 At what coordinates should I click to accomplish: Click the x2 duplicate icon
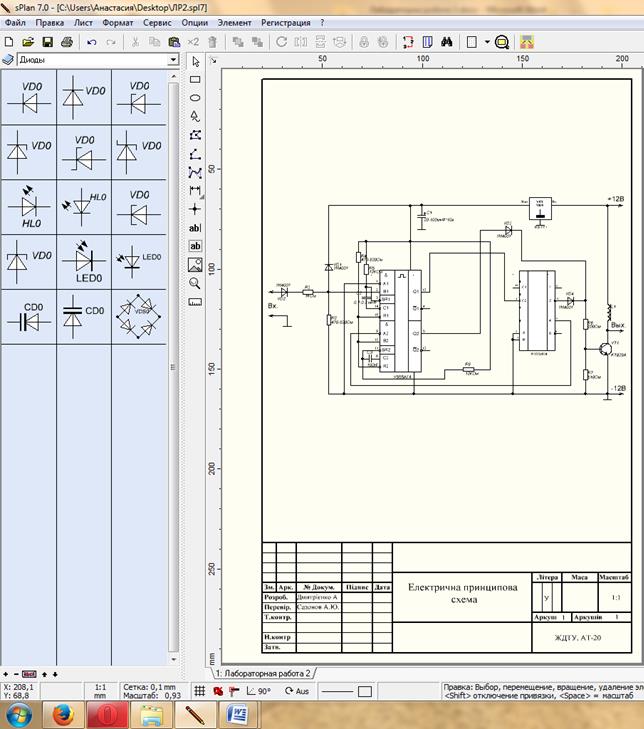point(193,42)
